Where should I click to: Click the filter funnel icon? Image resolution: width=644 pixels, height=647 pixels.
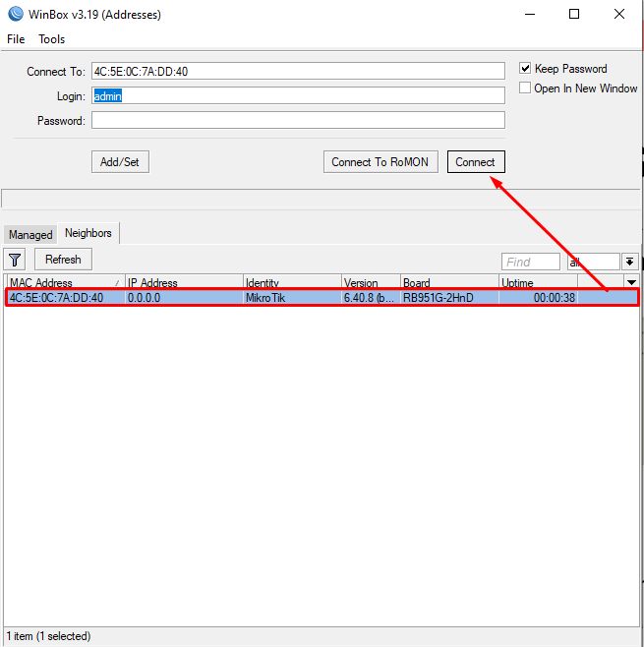pyautogui.click(x=15, y=260)
